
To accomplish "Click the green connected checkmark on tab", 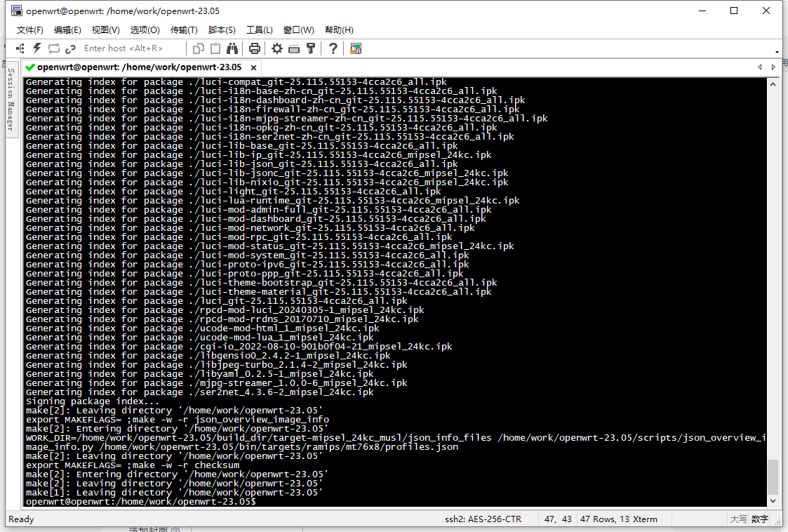I will pyautogui.click(x=29, y=67).
